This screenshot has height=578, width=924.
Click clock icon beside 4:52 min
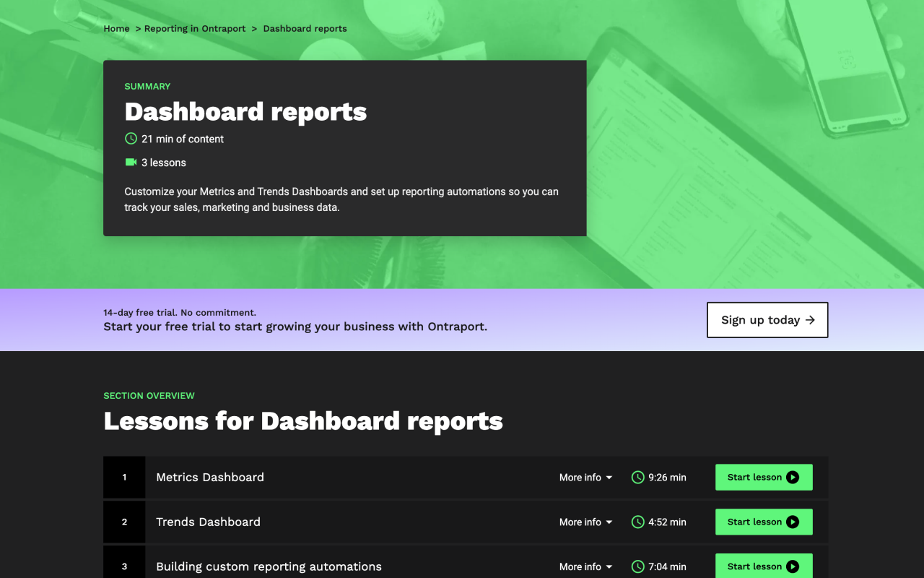point(637,522)
